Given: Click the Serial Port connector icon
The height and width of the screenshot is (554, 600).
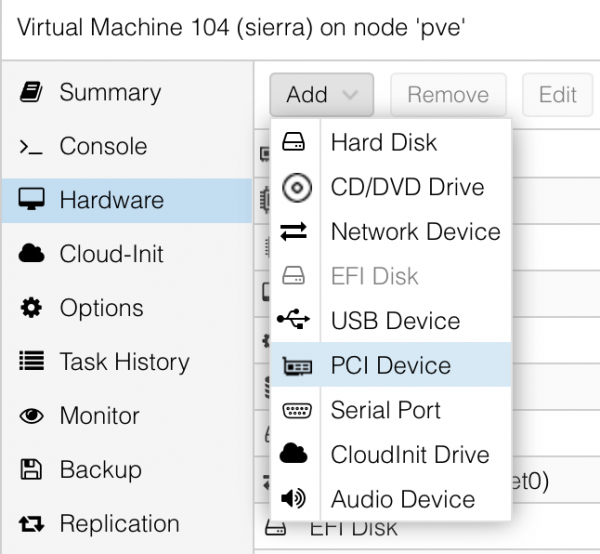Looking at the screenshot, I should pos(294,410).
